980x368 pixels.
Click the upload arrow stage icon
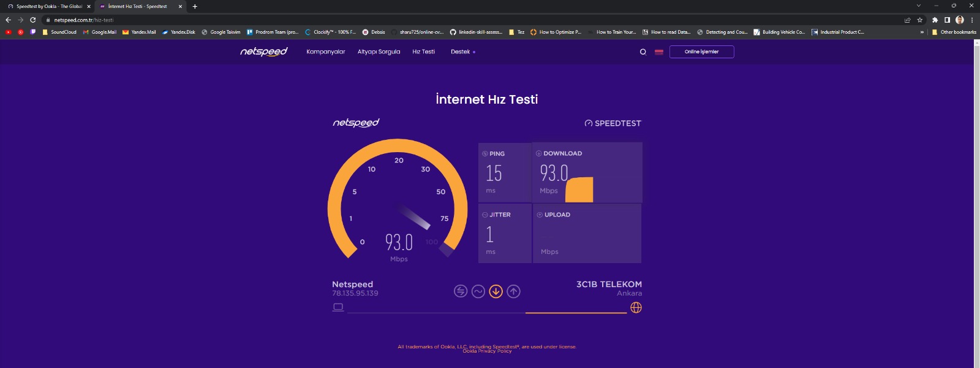(514, 291)
